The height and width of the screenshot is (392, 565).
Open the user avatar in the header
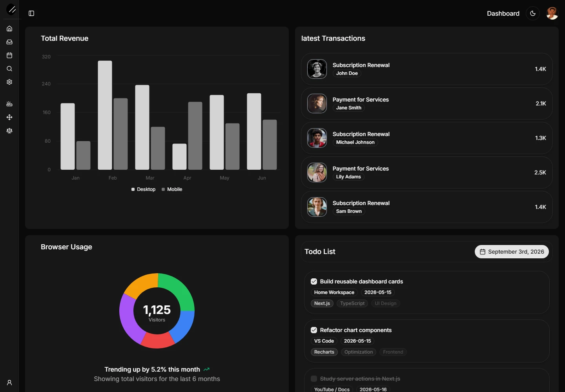click(552, 13)
